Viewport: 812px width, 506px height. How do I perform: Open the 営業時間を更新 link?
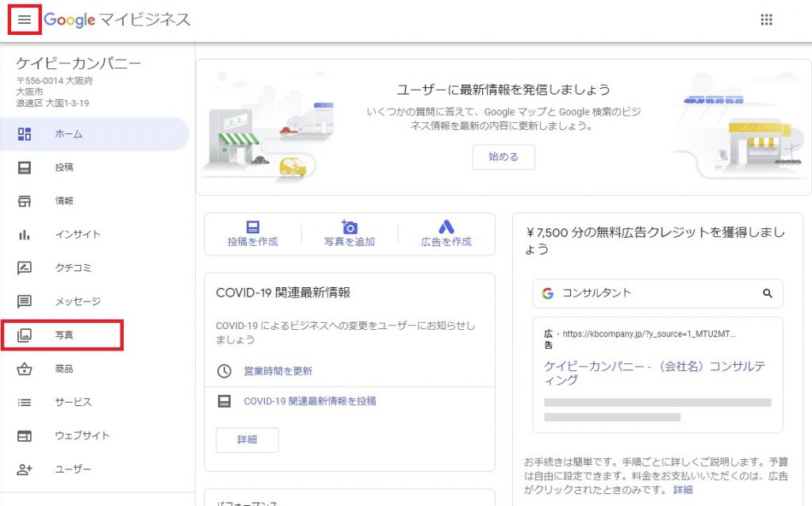pyautogui.click(x=278, y=371)
